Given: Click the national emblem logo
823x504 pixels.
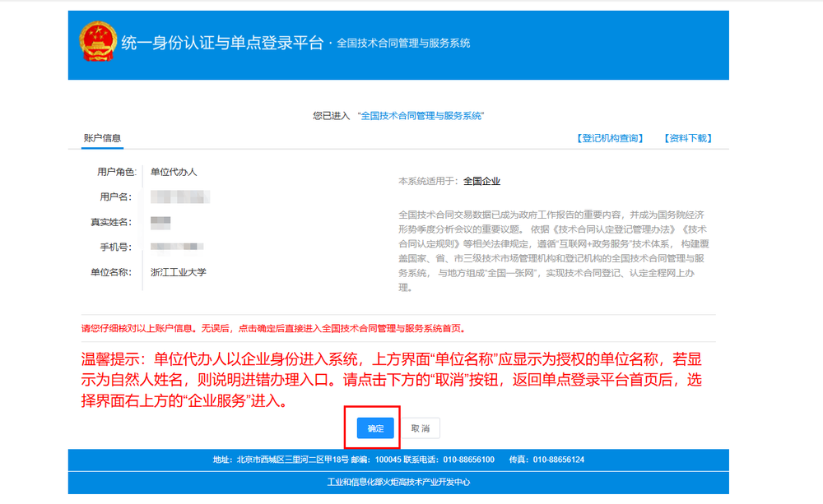Looking at the screenshot, I should pyautogui.click(x=98, y=42).
